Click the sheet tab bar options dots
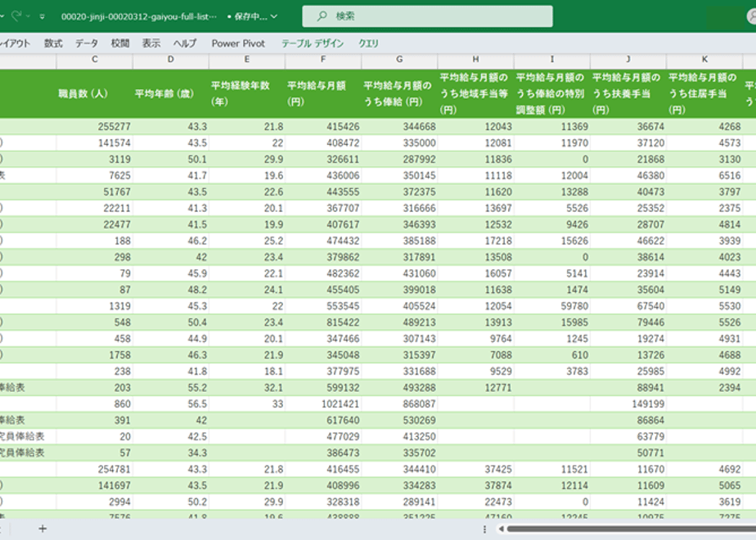 tap(484, 529)
